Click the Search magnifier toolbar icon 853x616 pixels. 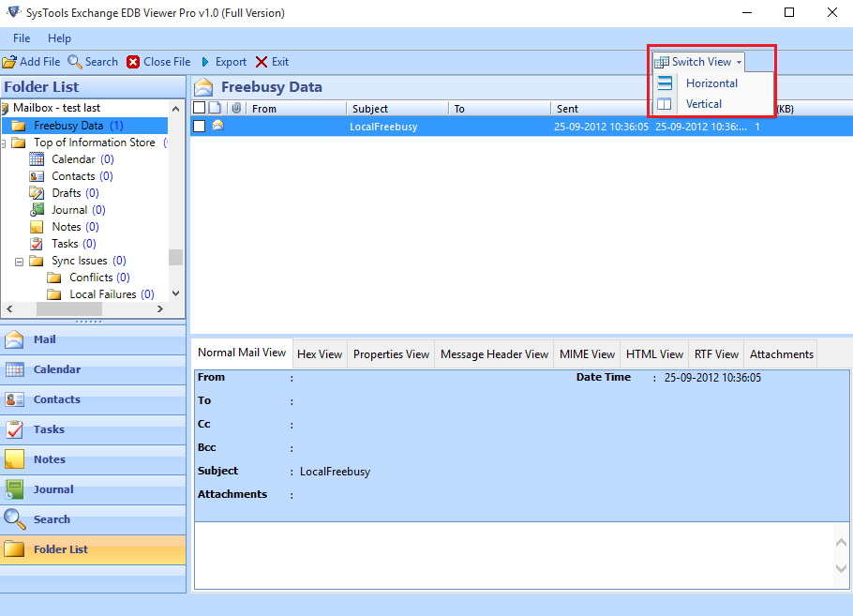point(75,62)
